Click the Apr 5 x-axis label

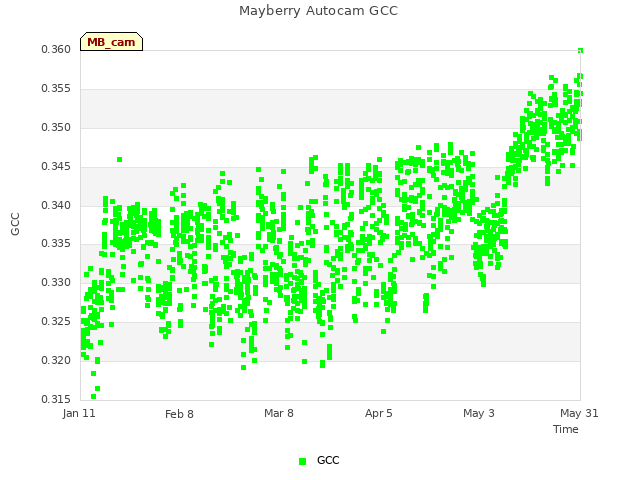coord(378,413)
